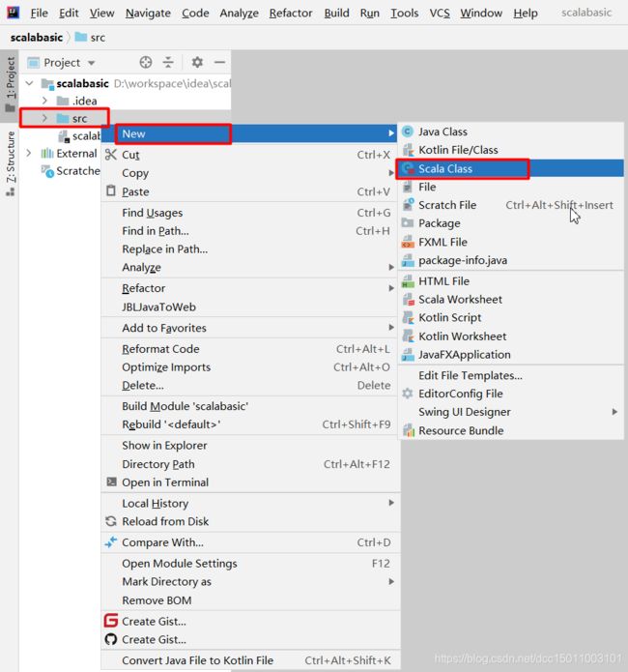Expand the src folder node
This screenshot has height=672, width=628.
coord(44,118)
